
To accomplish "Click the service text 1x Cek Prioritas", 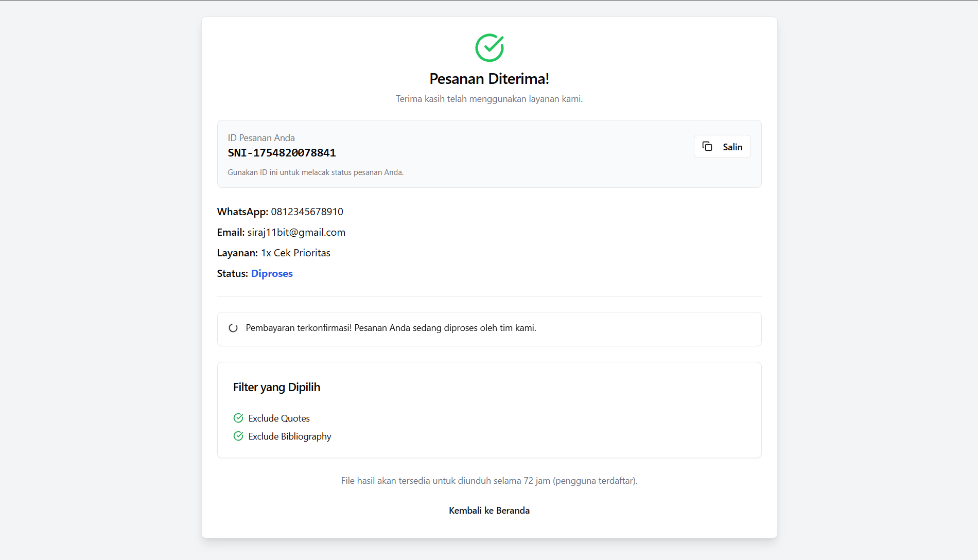I will [x=295, y=253].
